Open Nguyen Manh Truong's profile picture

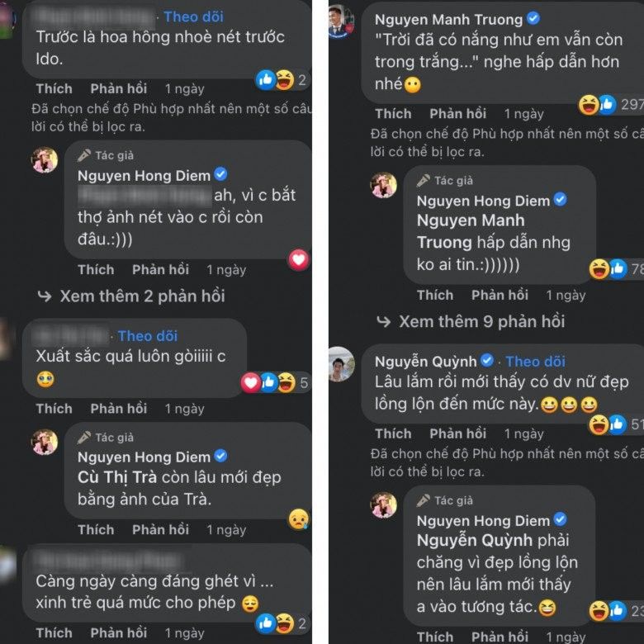pyautogui.click(x=341, y=21)
